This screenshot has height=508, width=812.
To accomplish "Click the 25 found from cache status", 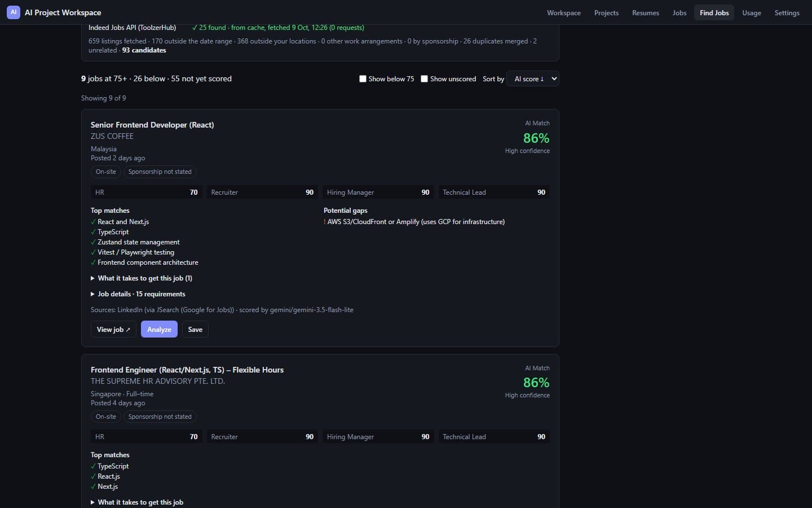I will click(278, 28).
